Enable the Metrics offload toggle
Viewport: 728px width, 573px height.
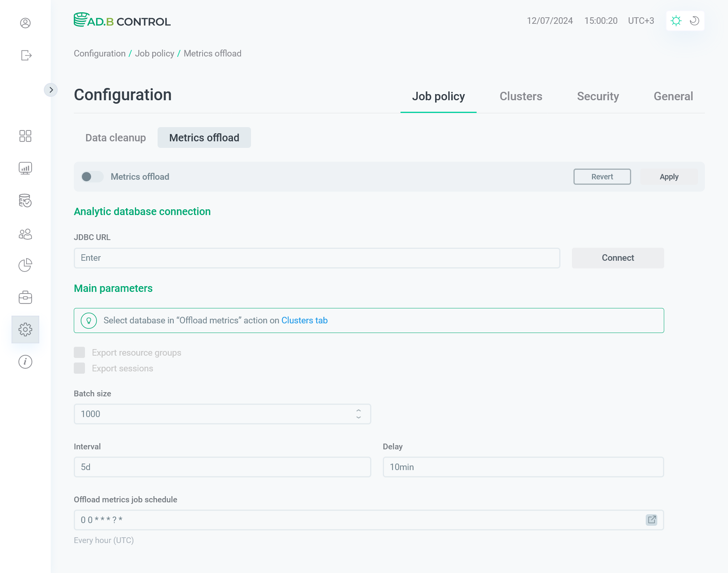[x=92, y=177]
